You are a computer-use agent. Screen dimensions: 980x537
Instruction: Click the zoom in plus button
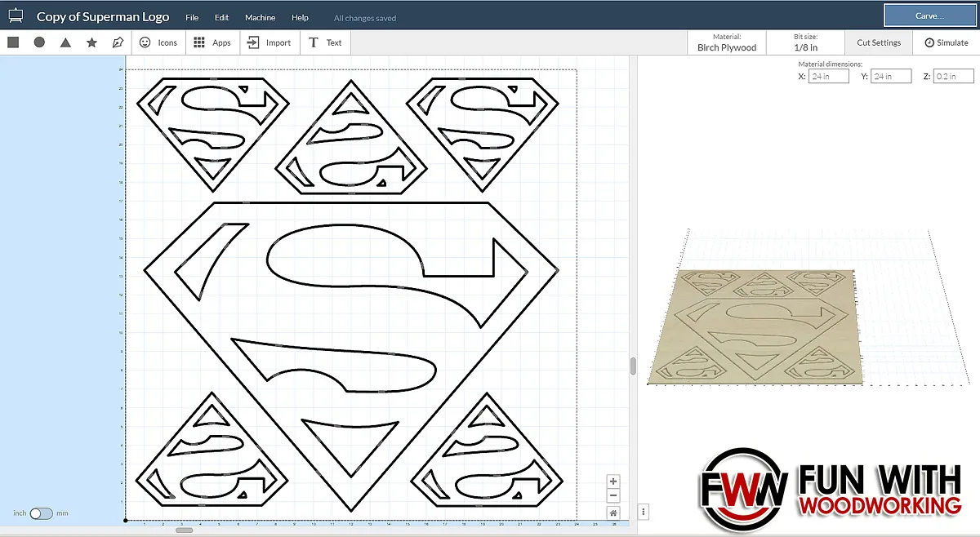coord(613,482)
